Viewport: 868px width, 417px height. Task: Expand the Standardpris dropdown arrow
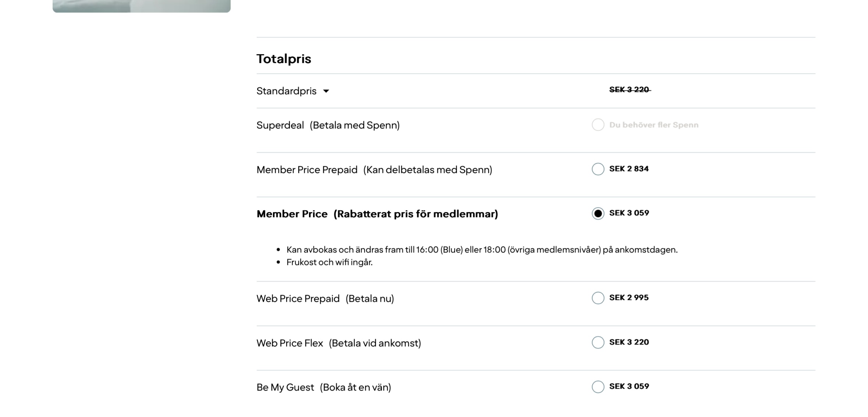pos(326,91)
